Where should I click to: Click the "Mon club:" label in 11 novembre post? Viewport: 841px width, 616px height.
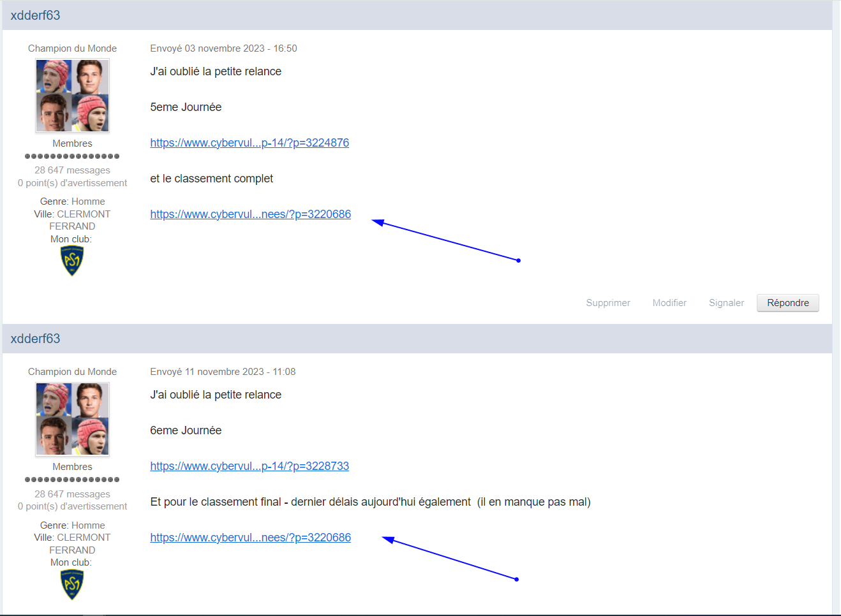click(x=71, y=562)
